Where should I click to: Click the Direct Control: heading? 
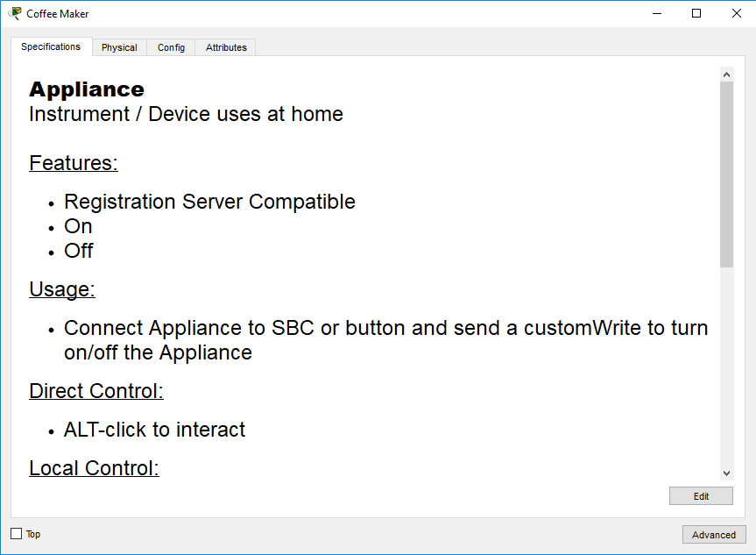[x=96, y=391]
